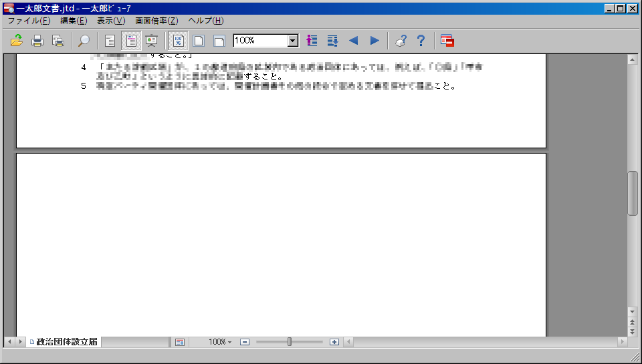The height and width of the screenshot is (364, 642).
Task: Click inside the toolbar zoom percentage field
Action: pos(261,41)
